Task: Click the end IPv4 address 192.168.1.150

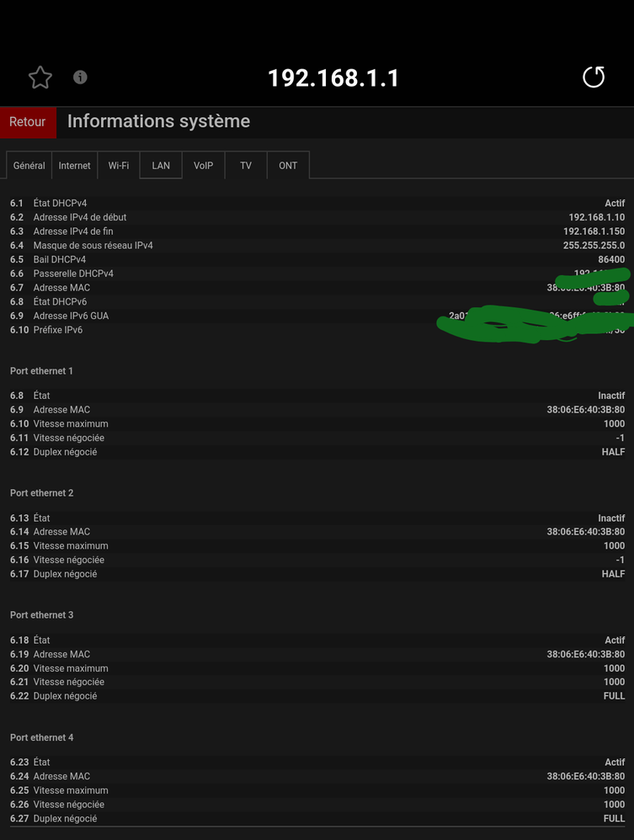Action: click(x=594, y=231)
